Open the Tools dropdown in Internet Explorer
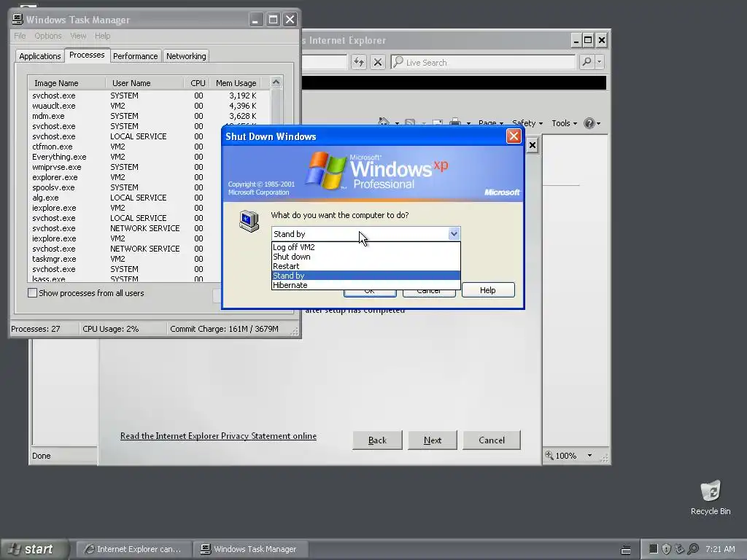The image size is (747, 560). (x=564, y=123)
